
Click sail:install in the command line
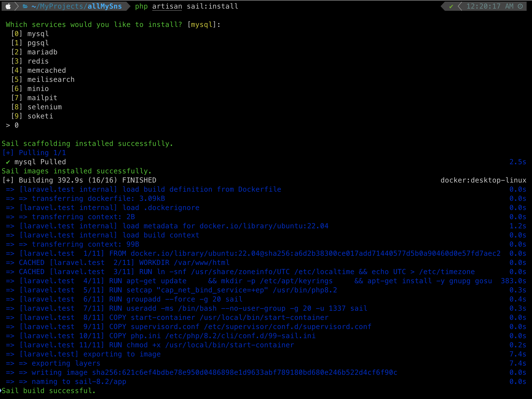[x=212, y=6]
